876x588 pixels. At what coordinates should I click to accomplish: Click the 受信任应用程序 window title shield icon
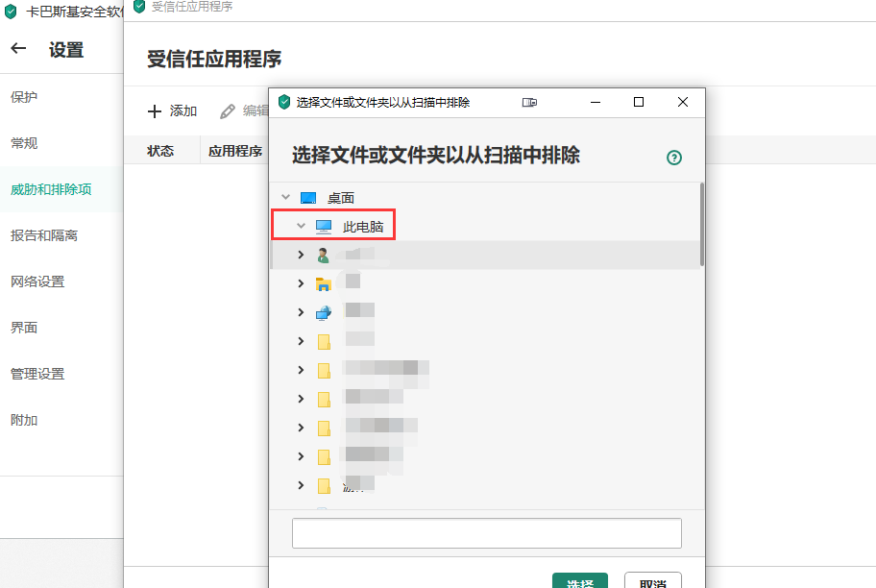click(x=139, y=6)
